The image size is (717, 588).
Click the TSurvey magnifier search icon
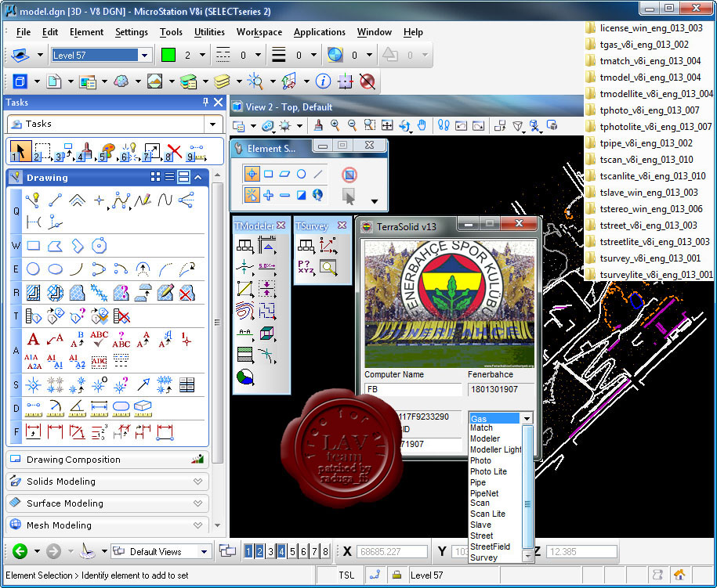pyautogui.click(x=328, y=267)
